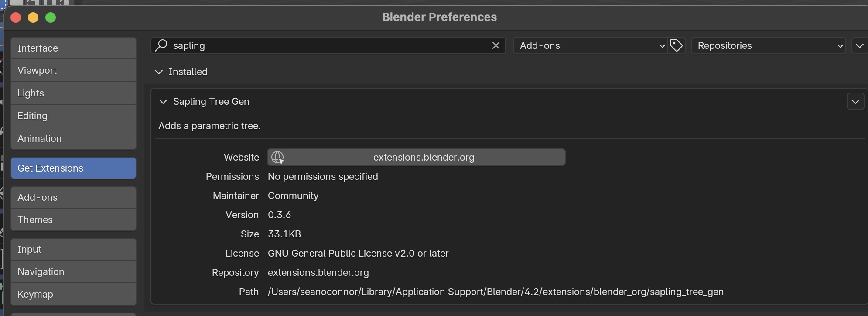Click the globe icon in Website button
Viewport: 868px width, 316px height.
(x=277, y=157)
